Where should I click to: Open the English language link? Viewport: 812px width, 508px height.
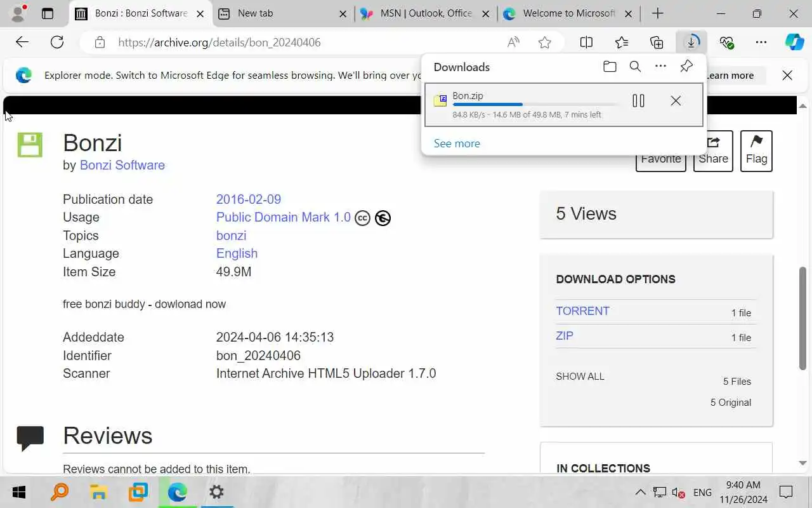(237, 253)
